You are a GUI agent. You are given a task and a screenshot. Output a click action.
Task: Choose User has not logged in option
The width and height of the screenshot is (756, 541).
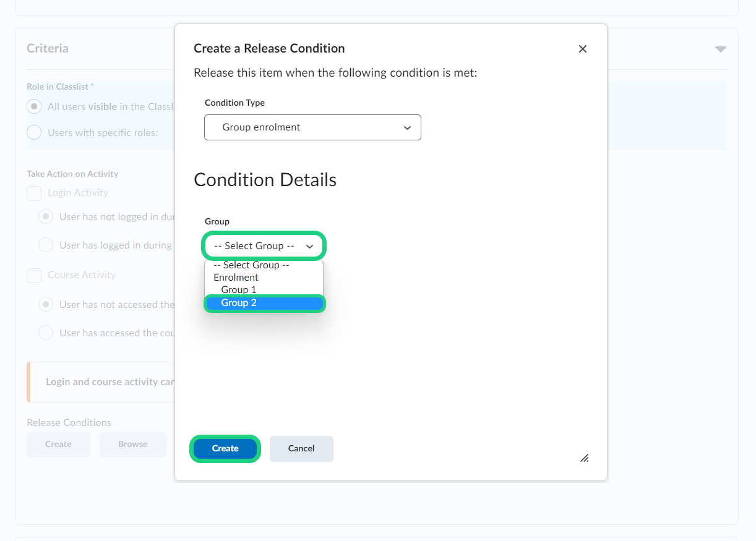click(46, 217)
